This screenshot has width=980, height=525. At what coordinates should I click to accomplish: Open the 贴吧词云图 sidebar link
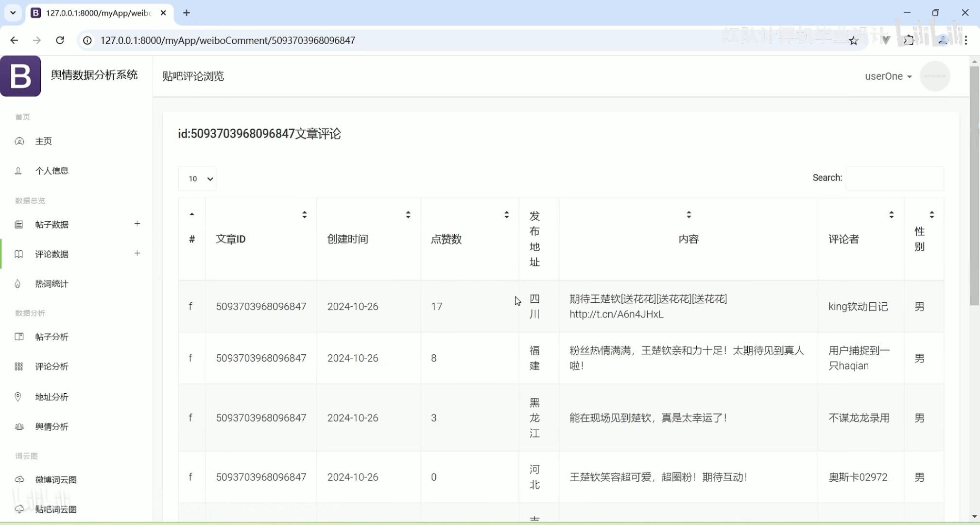click(56, 509)
